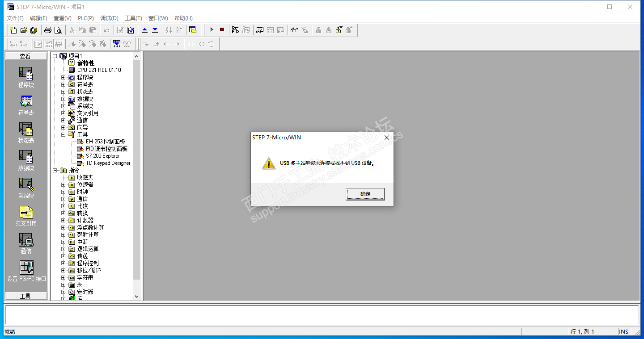This screenshot has width=644, height=339.
Task: Open Print Preview from the toolbar
Action: (58, 30)
